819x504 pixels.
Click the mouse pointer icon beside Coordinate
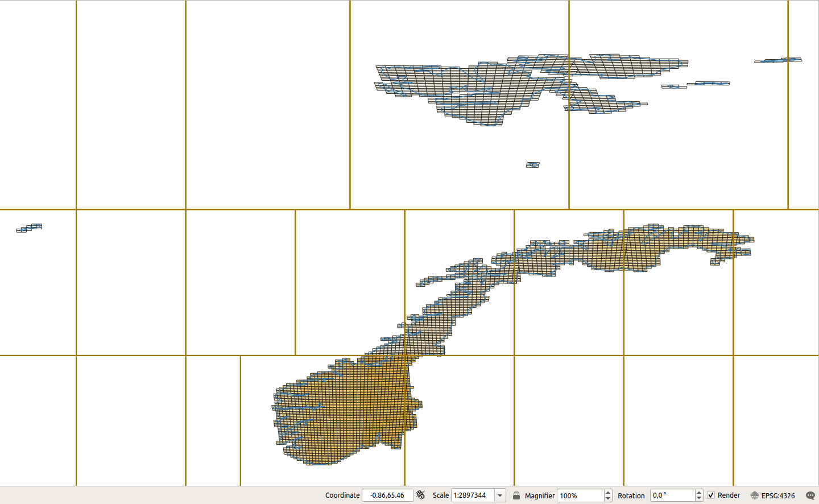420,495
